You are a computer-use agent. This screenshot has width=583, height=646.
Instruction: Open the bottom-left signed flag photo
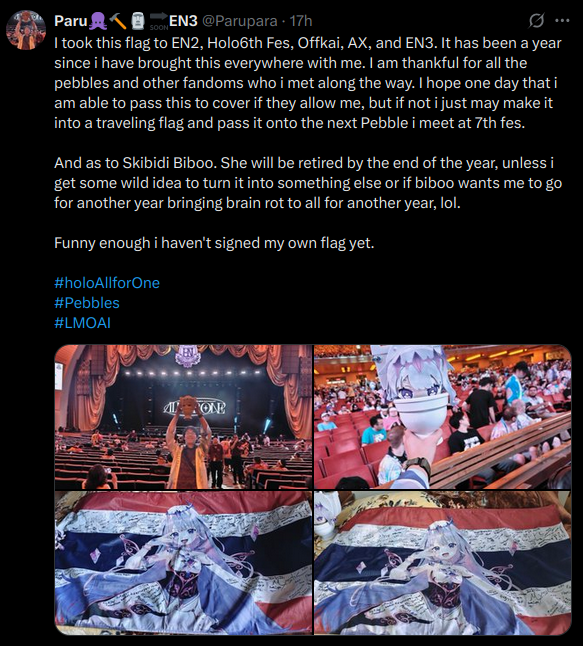click(183, 562)
